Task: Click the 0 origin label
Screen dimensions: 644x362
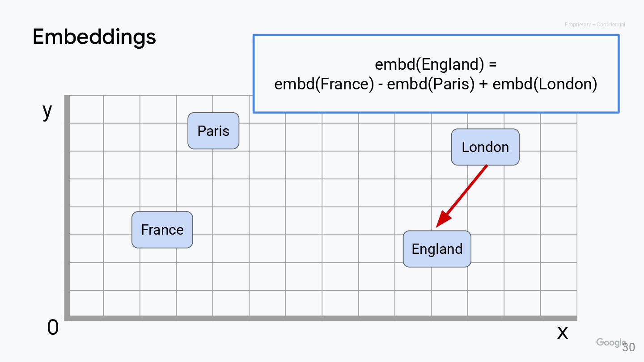Action: point(53,328)
